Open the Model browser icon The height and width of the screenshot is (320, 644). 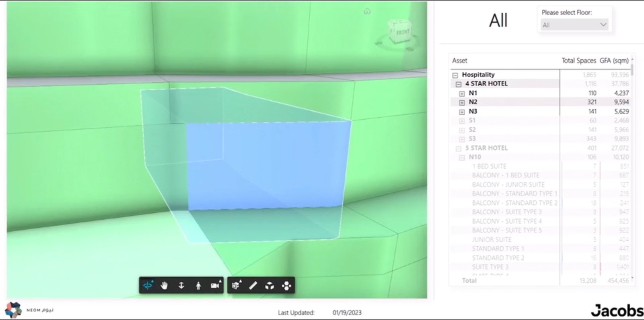coord(286,286)
